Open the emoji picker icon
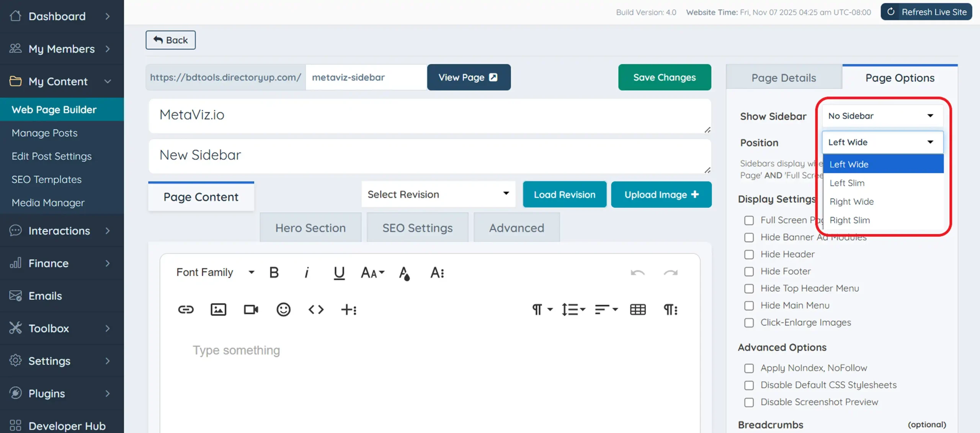 coord(283,310)
